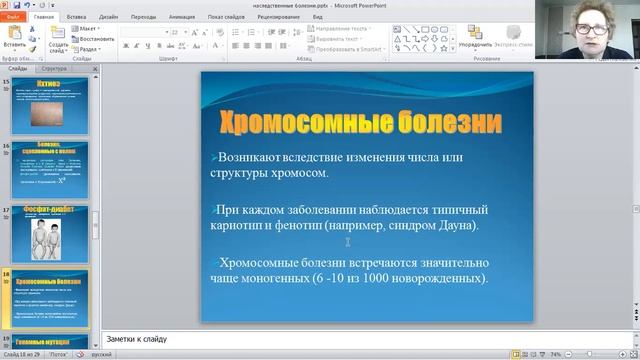Open font name combo box
The image size is (640, 360).
(145, 32)
